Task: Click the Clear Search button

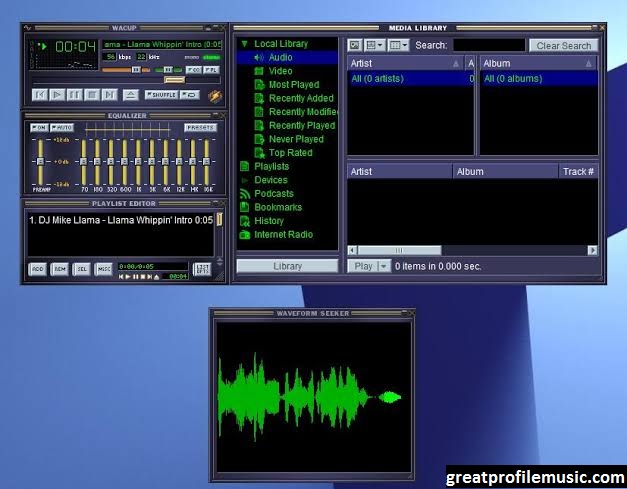Action: (x=563, y=45)
